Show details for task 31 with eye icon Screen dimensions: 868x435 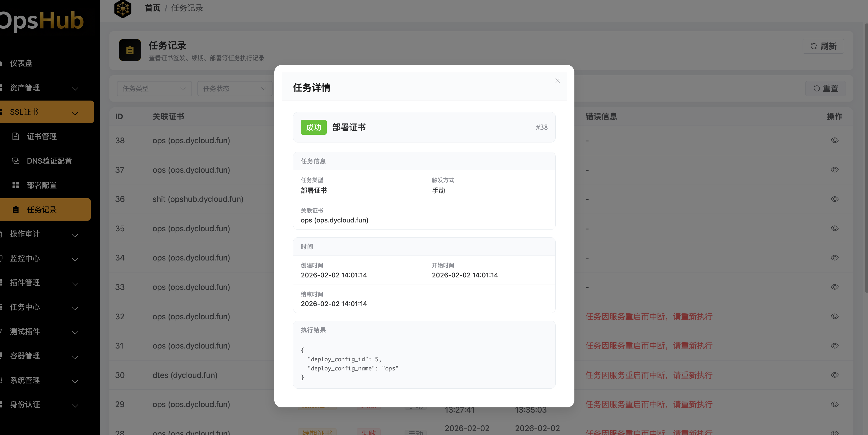(x=835, y=346)
